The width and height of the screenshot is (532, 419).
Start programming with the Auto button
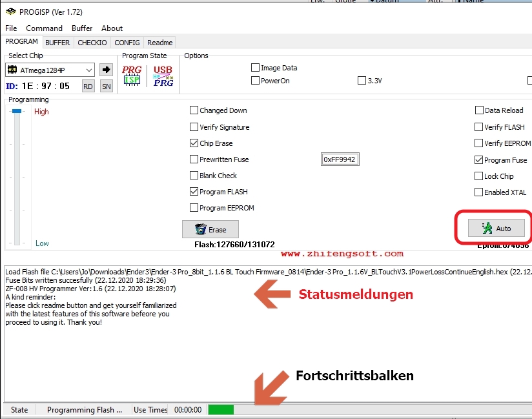click(x=496, y=228)
